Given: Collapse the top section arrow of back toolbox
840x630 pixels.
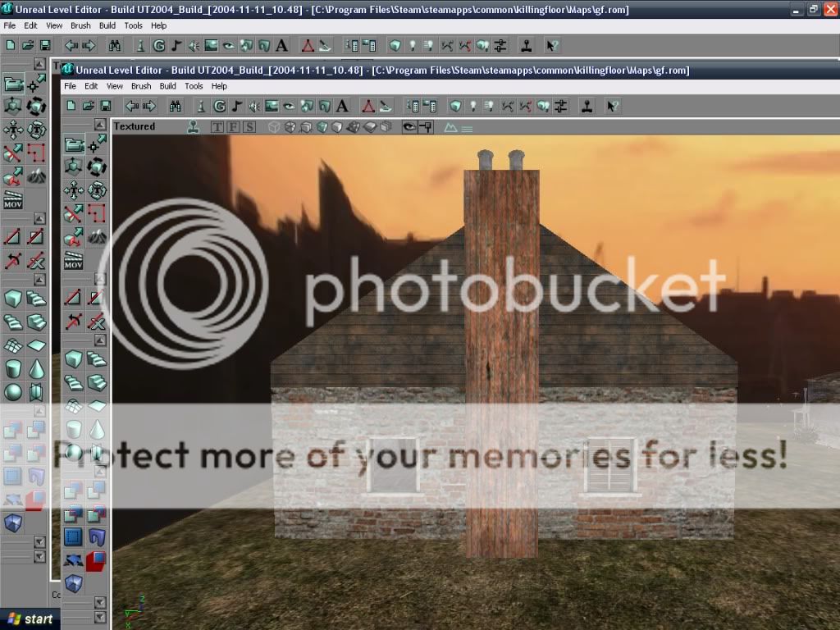Looking at the screenshot, I should click(39, 63).
